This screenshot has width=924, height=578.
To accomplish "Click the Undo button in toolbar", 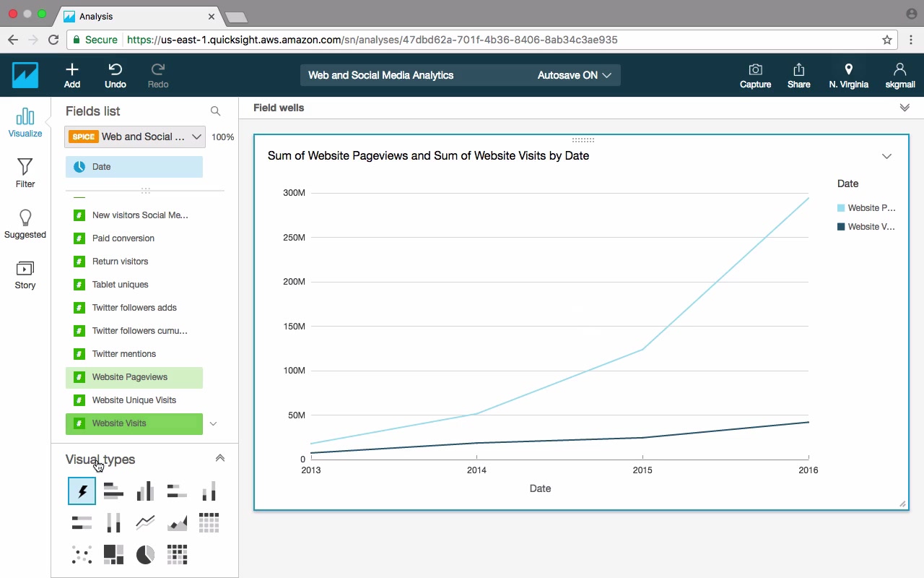I will click(x=115, y=75).
